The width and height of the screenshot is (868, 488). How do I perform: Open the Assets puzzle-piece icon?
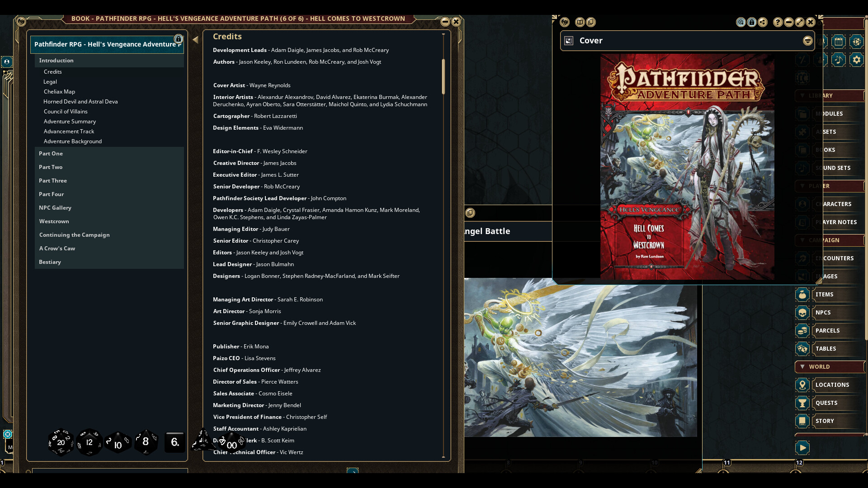[x=802, y=132]
